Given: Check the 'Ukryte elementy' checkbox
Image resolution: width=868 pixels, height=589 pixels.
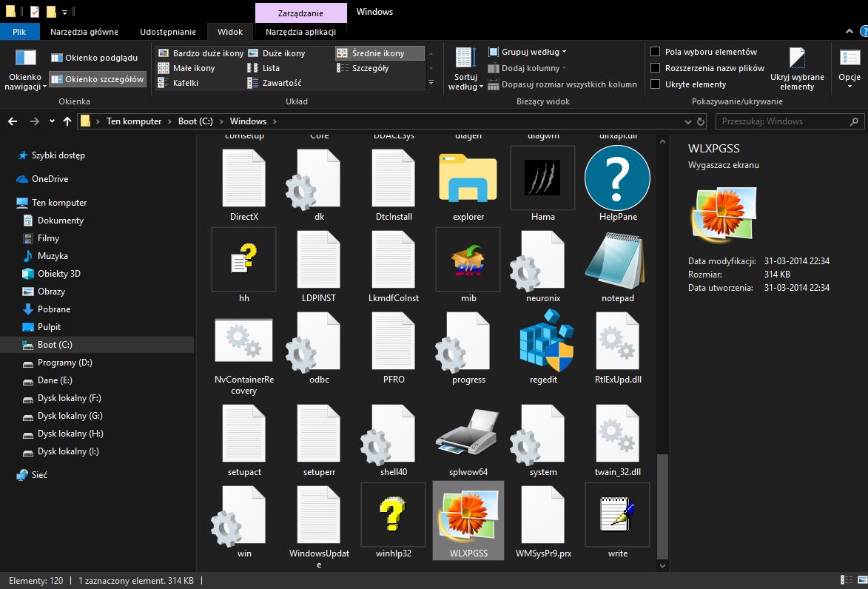Looking at the screenshot, I should click(655, 84).
